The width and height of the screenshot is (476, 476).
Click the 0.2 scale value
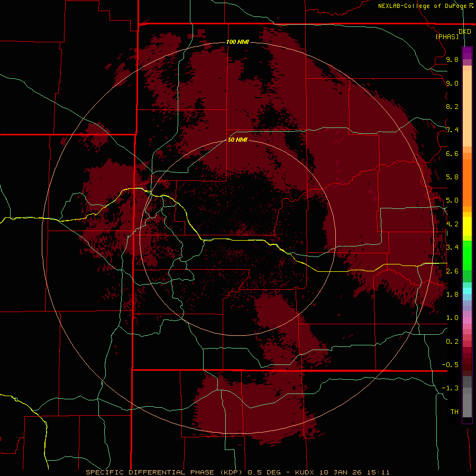click(452, 341)
